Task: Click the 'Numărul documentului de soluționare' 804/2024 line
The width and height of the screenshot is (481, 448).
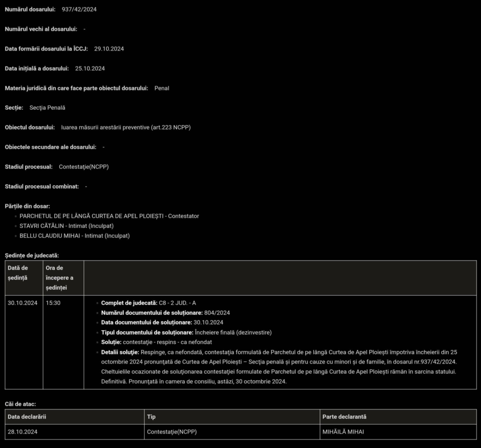Action: 165,313
